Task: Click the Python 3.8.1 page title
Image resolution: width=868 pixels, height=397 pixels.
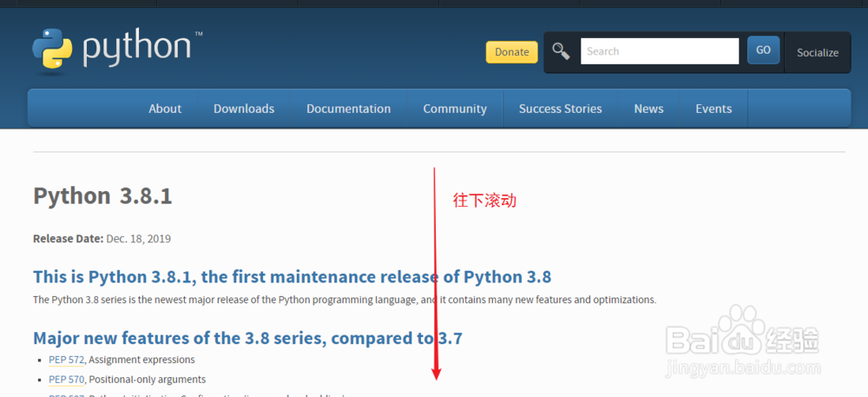Action: pyautogui.click(x=102, y=196)
